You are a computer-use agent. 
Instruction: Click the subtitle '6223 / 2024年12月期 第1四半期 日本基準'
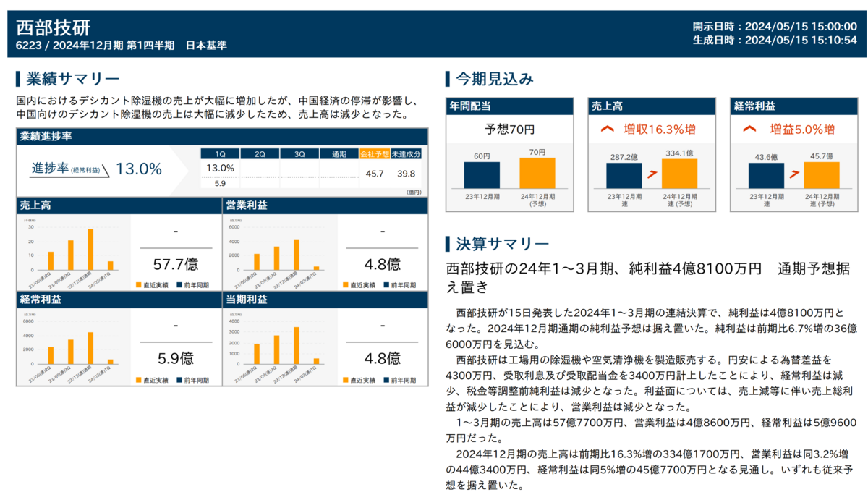point(122,46)
